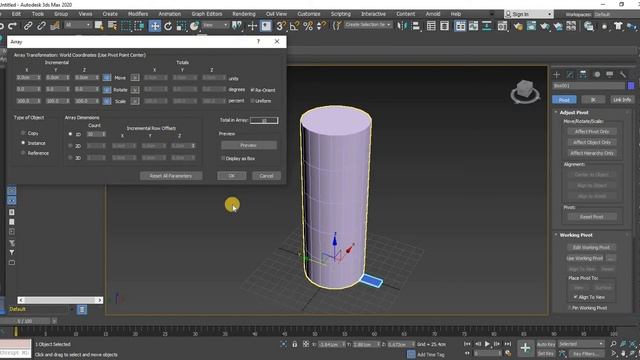
Task: Open the Modify tab icon in command panel
Action: [x=570, y=75]
